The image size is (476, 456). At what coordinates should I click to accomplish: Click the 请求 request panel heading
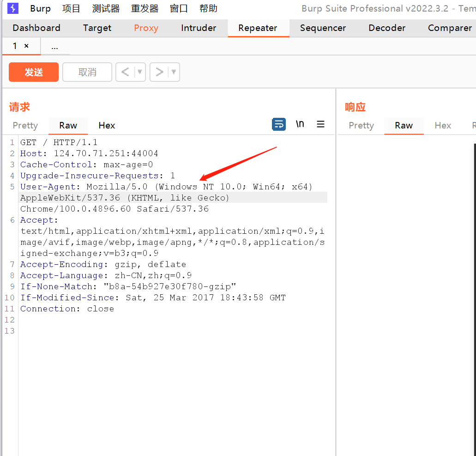[19, 107]
